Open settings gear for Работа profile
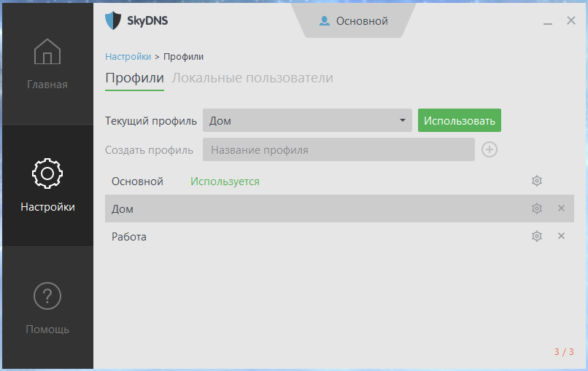 coord(537,236)
